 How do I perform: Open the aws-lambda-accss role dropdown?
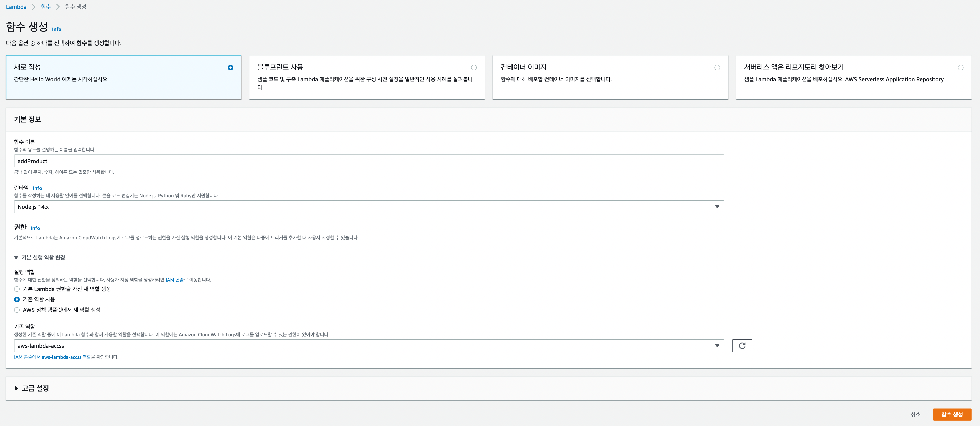coord(368,346)
